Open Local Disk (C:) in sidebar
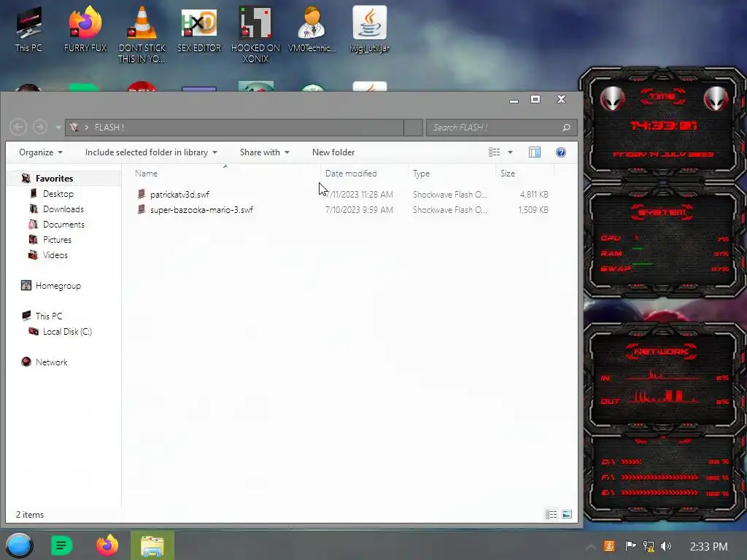747x560 pixels. 67,332
